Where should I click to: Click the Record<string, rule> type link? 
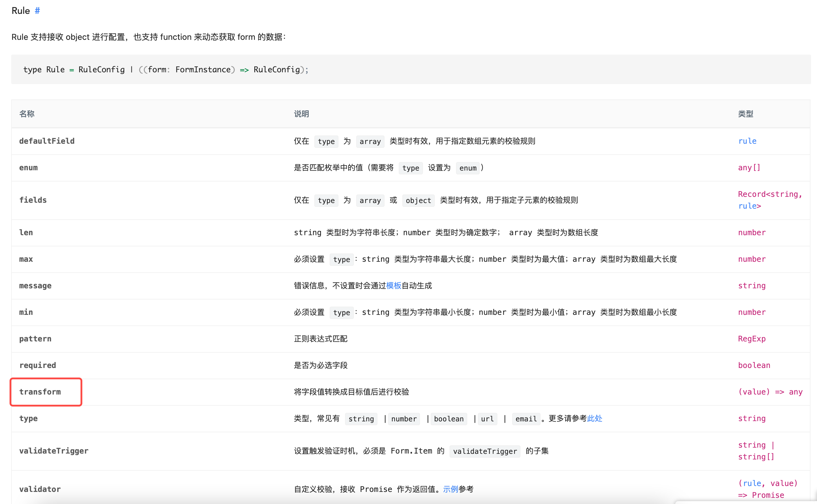(x=770, y=200)
